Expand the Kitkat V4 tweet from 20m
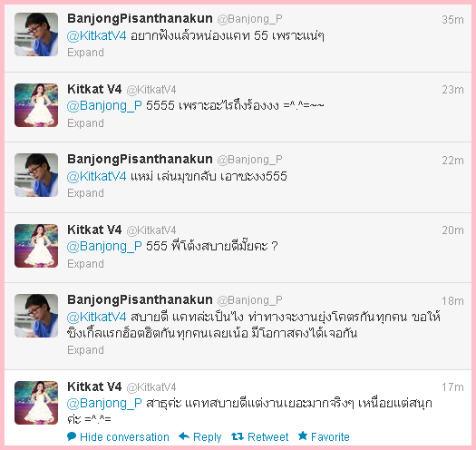 (x=85, y=264)
